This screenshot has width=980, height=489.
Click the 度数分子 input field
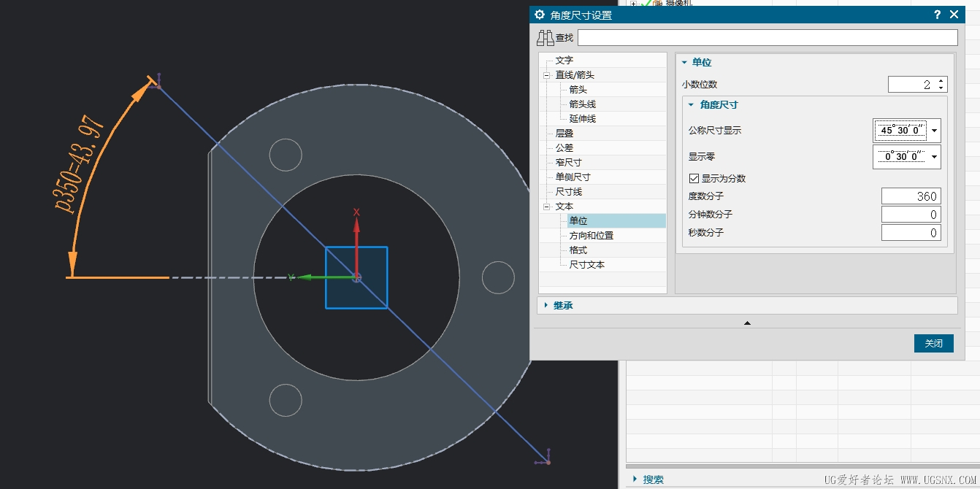click(x=911, y=196)
